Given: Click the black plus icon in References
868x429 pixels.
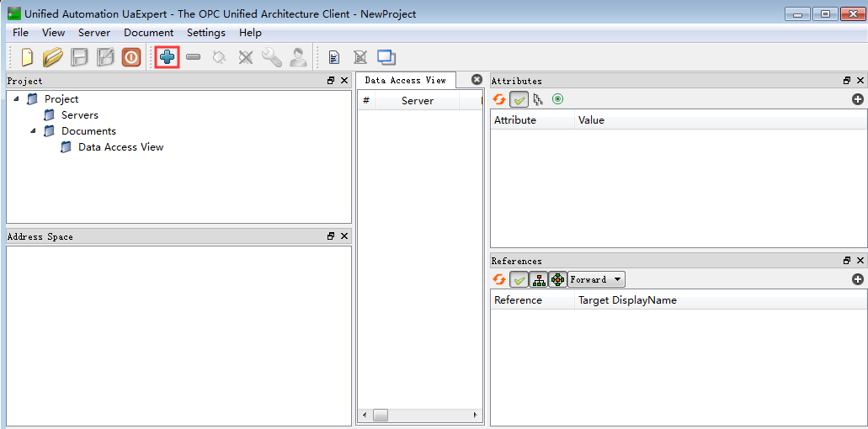Looking at the screenshot, I should (858, 280).
